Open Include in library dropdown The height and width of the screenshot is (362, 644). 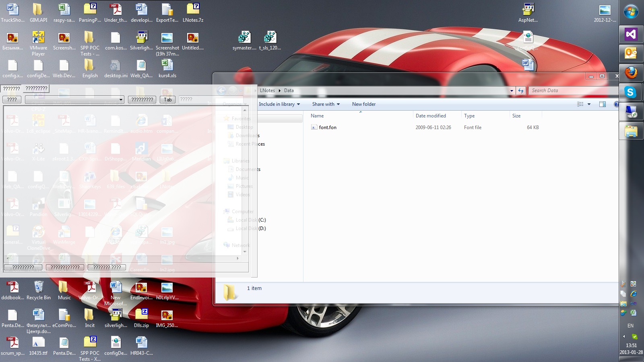coord(279,104)
